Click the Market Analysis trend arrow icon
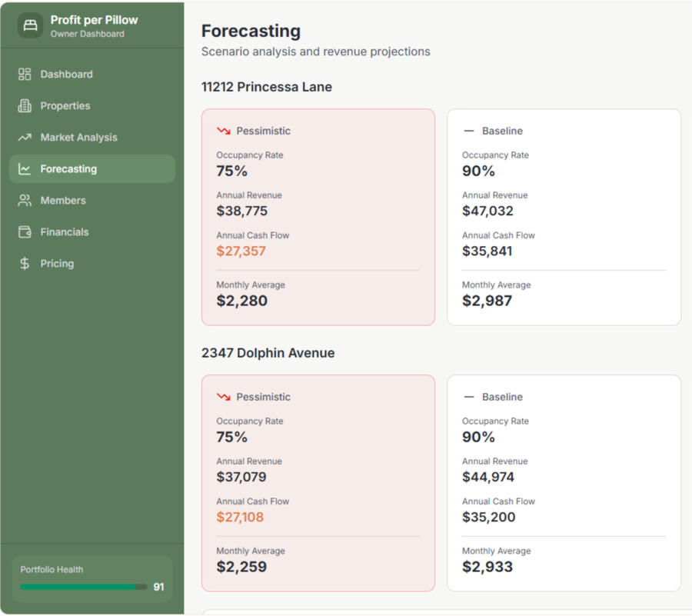692x616 pixels. (x=25, y=138)
